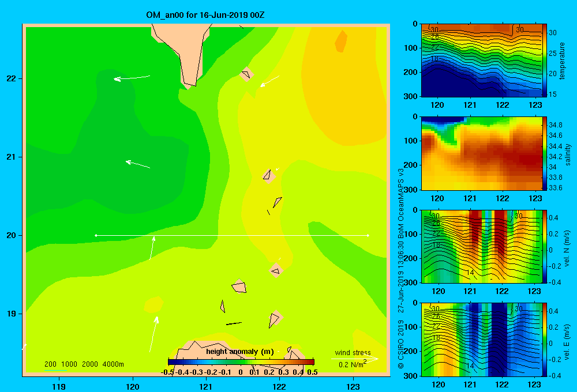
Task: Click the 'vel. N (m/s)' axis label
Action: coord(567,248)
